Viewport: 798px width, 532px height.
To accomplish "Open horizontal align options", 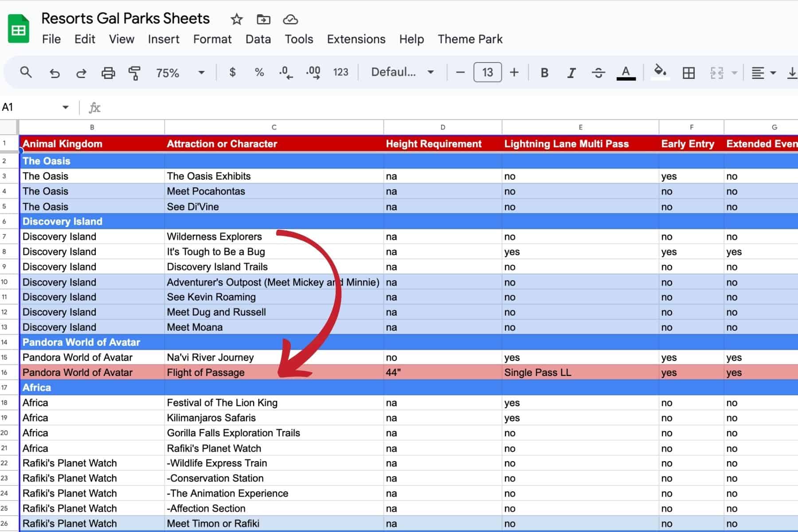I will [763, 73].
